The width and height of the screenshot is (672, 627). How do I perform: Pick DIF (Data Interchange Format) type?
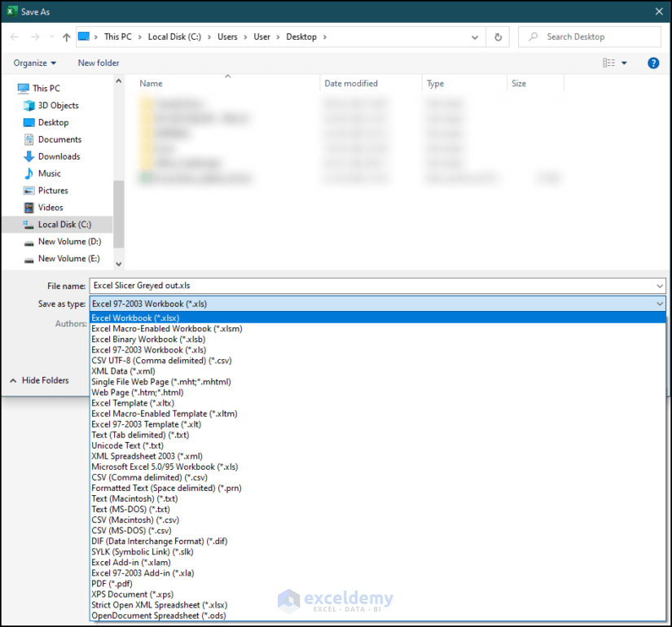tap(378, 541)
